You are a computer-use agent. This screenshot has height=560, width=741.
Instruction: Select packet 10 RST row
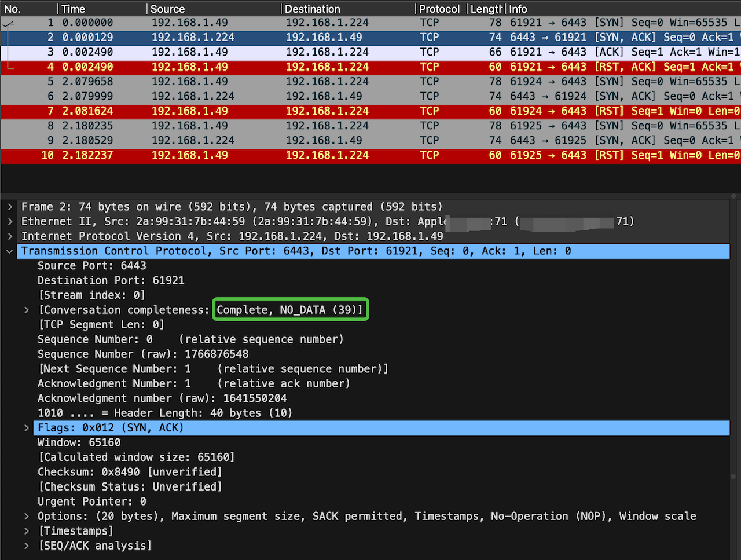tap(370, 155)
